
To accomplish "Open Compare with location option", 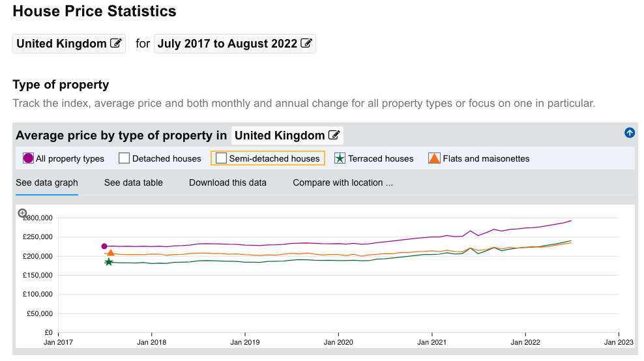I will (343, 182).
